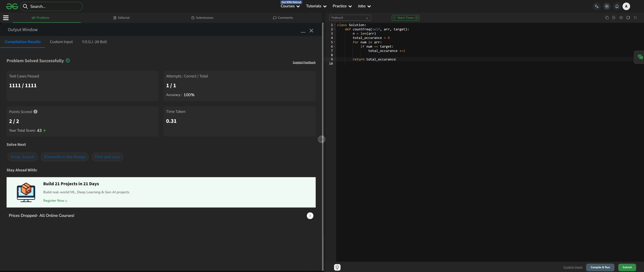
Task: Click the copy code icon in editor toolbar
Action: (x=607, y=18)
